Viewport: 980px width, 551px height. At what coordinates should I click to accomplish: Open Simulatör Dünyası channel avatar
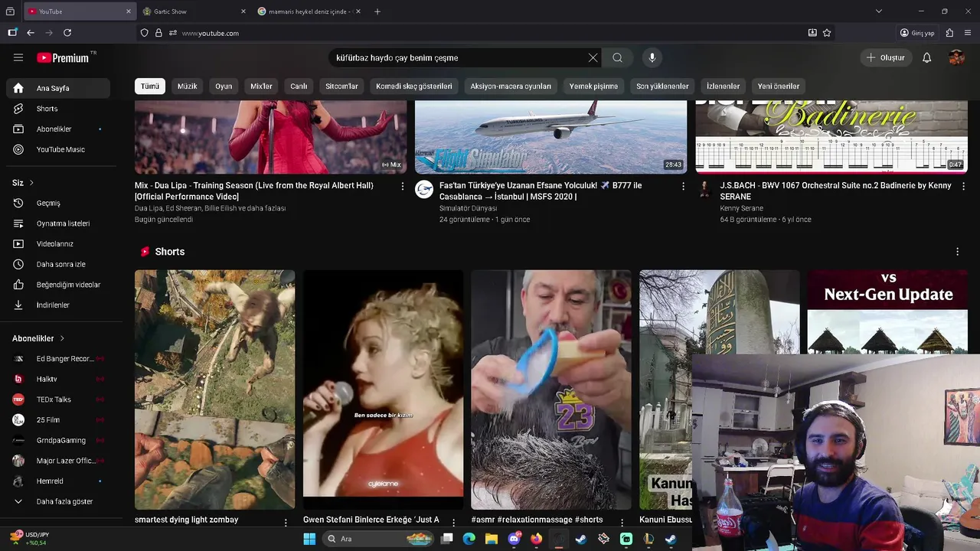[x=424, y=190]
